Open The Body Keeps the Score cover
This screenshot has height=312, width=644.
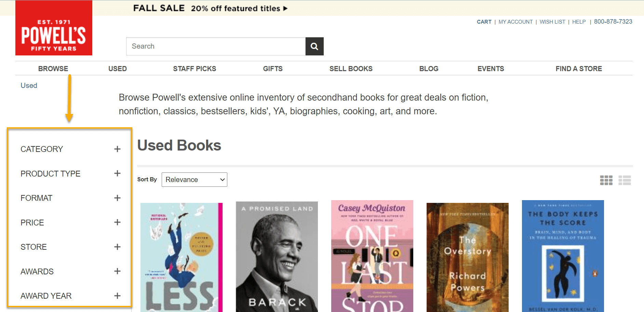tap(563, 256)
